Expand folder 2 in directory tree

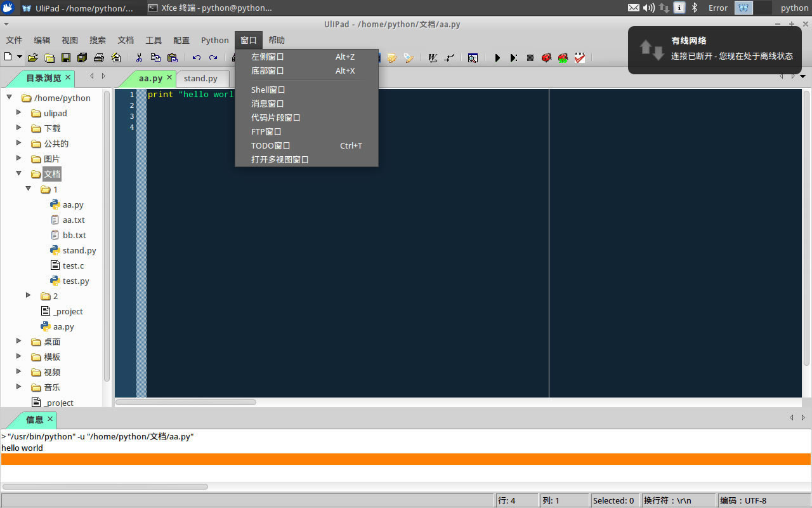pyautogui.click(x=29, y=295)
